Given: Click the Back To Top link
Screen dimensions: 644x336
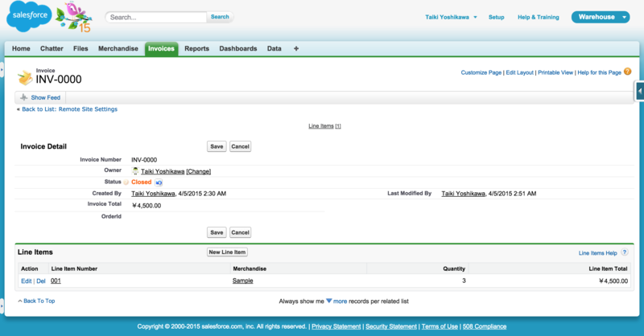Looking at the screenshot, I should [39, 301].
